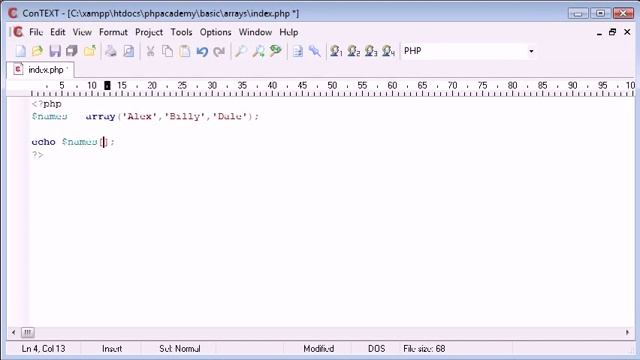Undo the last edit

202,51
